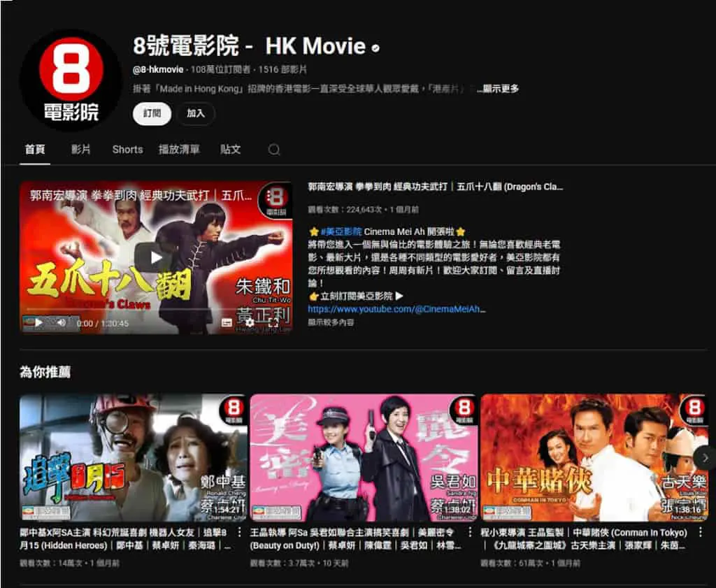Switch to the 影片 tab

81,150
